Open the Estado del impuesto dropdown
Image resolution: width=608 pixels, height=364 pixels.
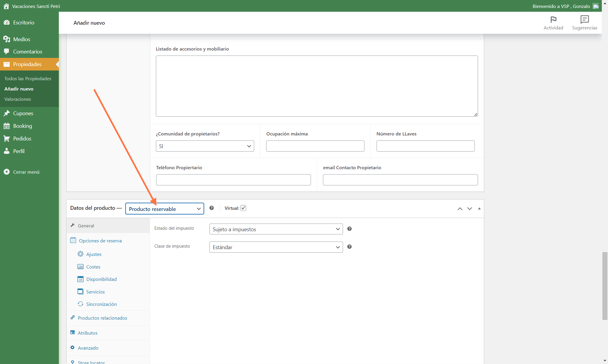(276, 229)
